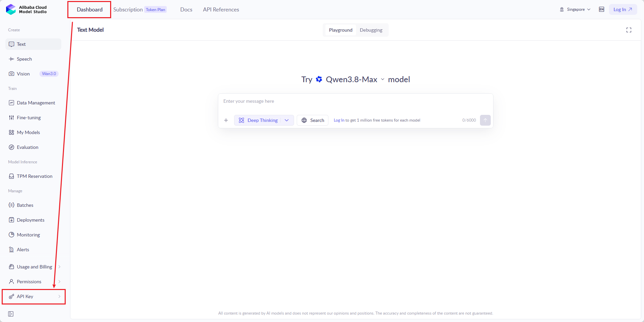Click the Deployments download icon
Image resolution: width=644 pixels, height=322 pixels.
[x=11, y=220]
